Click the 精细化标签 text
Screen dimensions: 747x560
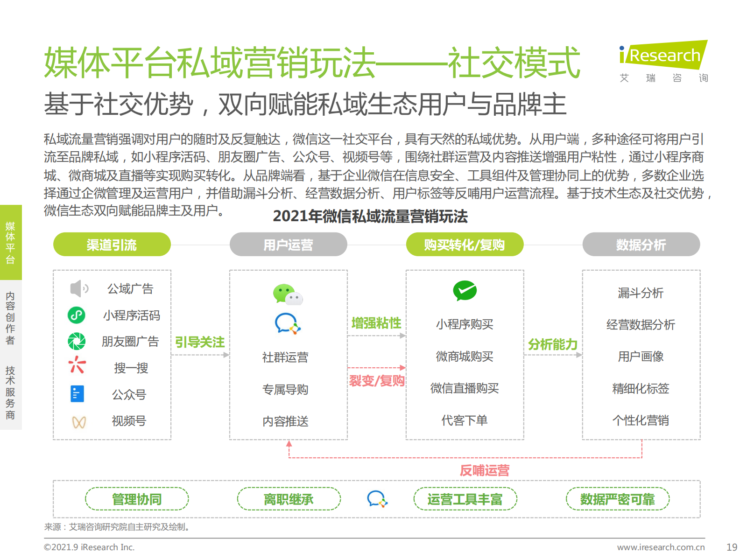tap(641, 388)
